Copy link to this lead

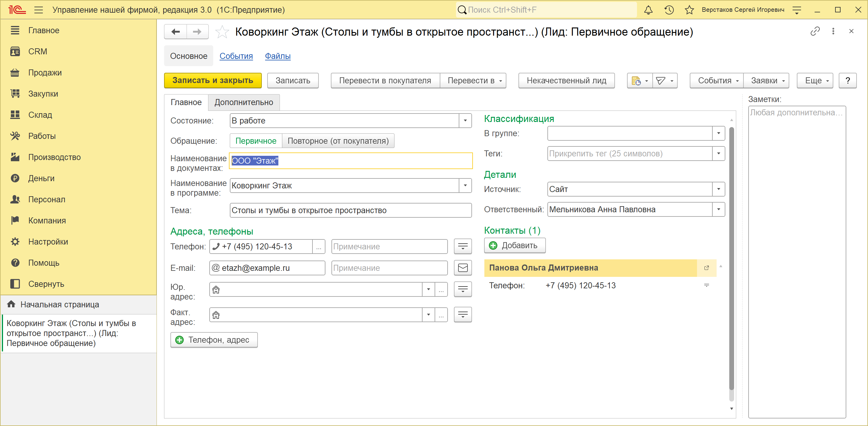pos(815,31)
